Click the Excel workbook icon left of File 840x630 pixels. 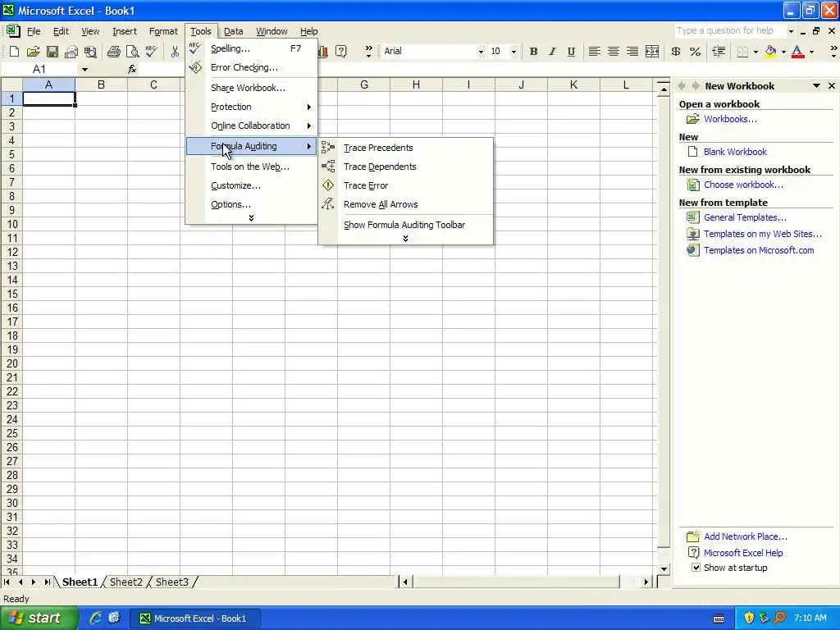[x=13, y=31]
